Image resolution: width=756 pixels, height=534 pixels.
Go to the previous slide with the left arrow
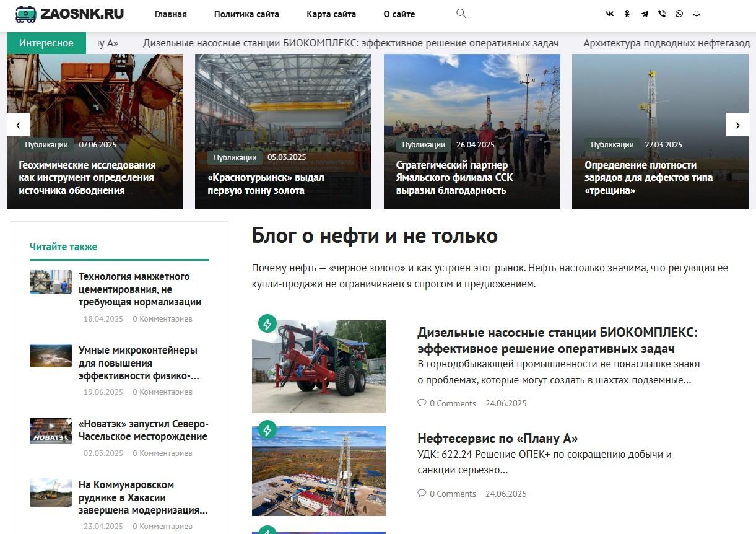(18, 125)
